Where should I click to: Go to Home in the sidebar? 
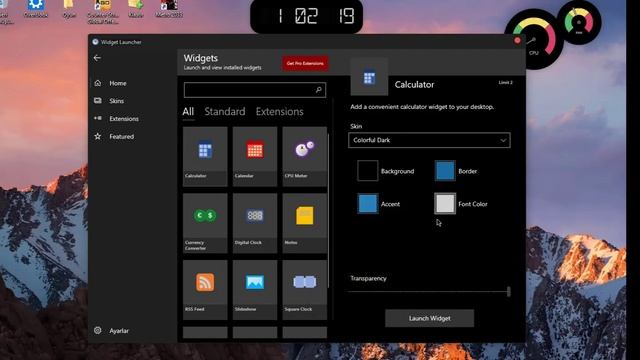[118, 83]
